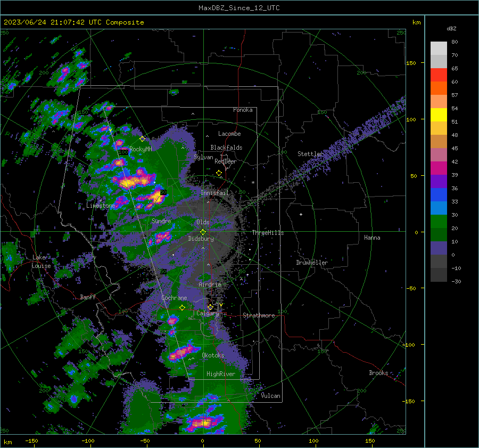Pick the mauve 45–42 dBZ legend swatch
Screen dimensions: 479x448
439,155
